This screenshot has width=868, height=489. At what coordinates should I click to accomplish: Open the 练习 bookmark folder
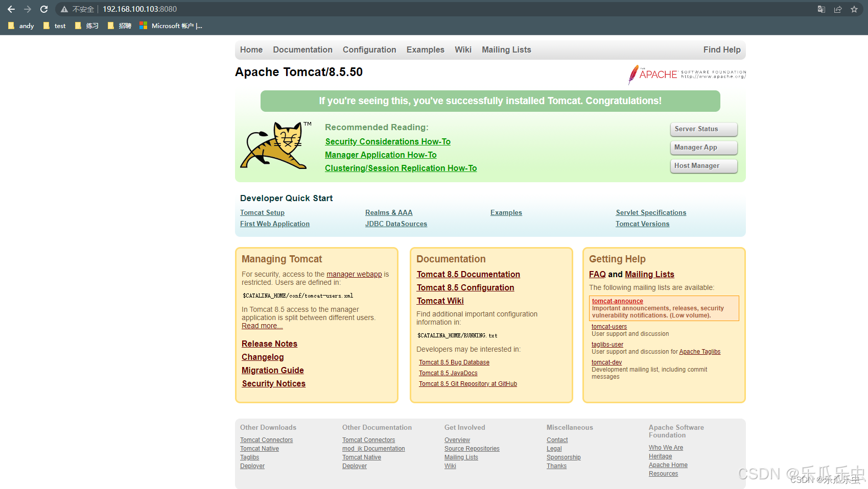click(86, 26)
